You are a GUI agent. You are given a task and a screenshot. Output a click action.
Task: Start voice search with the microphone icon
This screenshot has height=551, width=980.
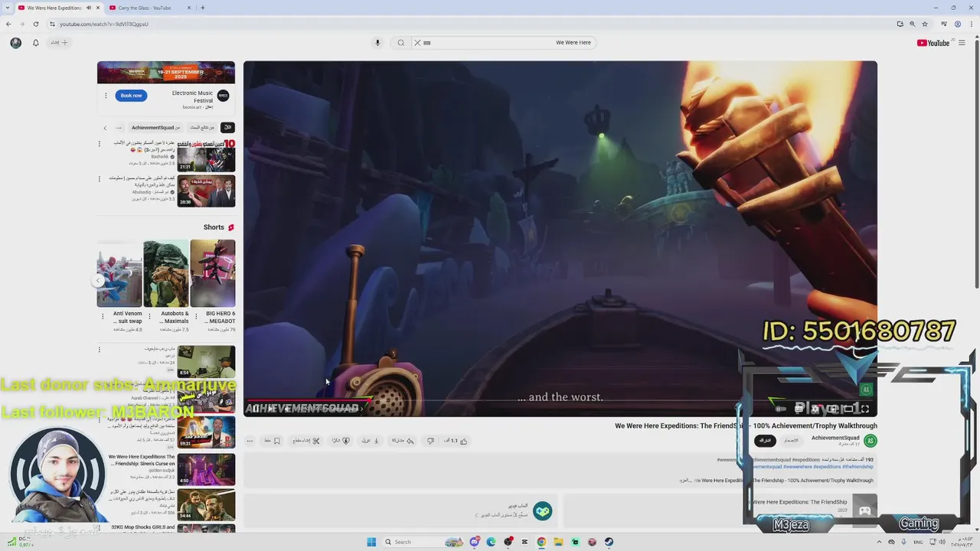pos(377,43)
